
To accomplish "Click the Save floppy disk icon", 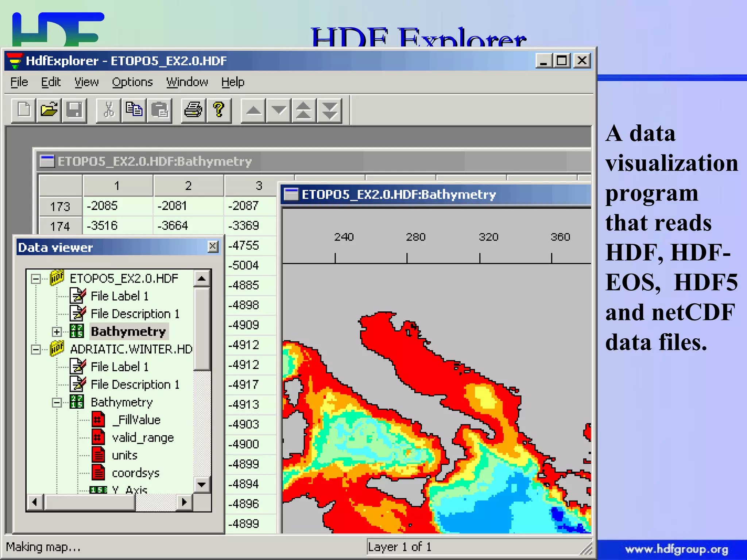I will (x=74, y=110).
